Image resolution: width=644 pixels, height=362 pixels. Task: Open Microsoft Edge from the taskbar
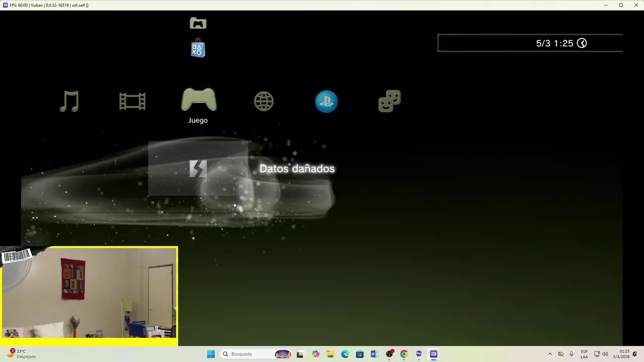click(345, 354)
